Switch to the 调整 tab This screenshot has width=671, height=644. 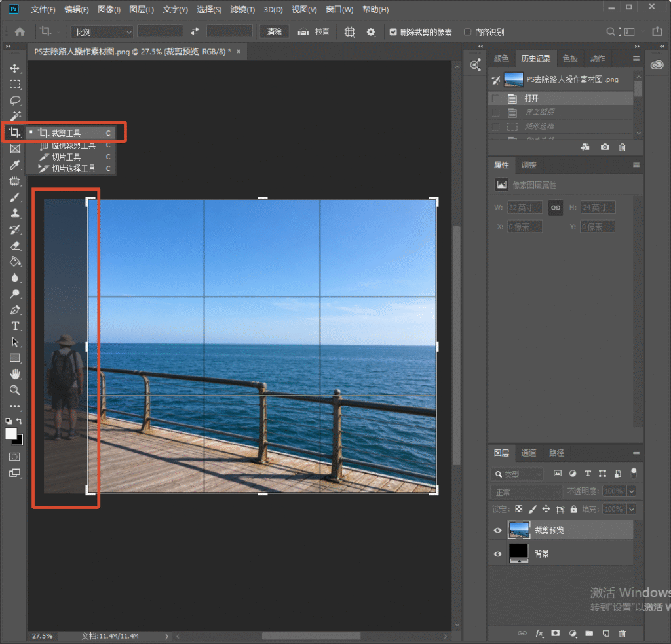[529, 165]
